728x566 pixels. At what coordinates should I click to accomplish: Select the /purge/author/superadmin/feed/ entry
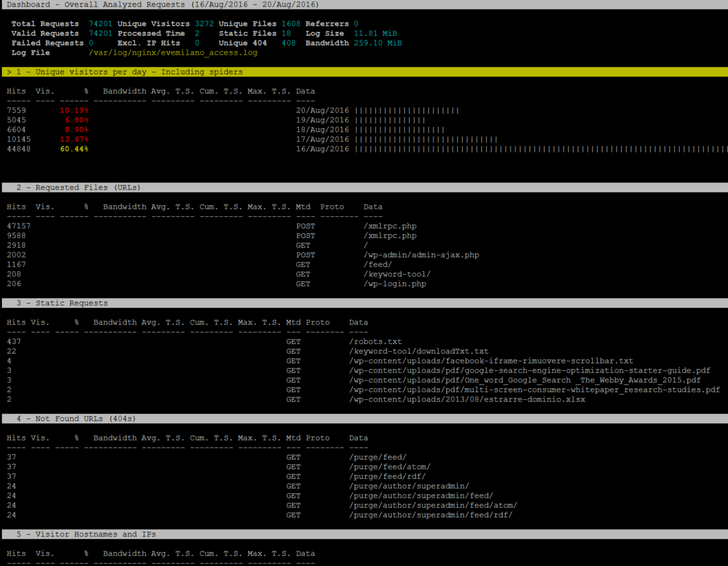(421, 496)
